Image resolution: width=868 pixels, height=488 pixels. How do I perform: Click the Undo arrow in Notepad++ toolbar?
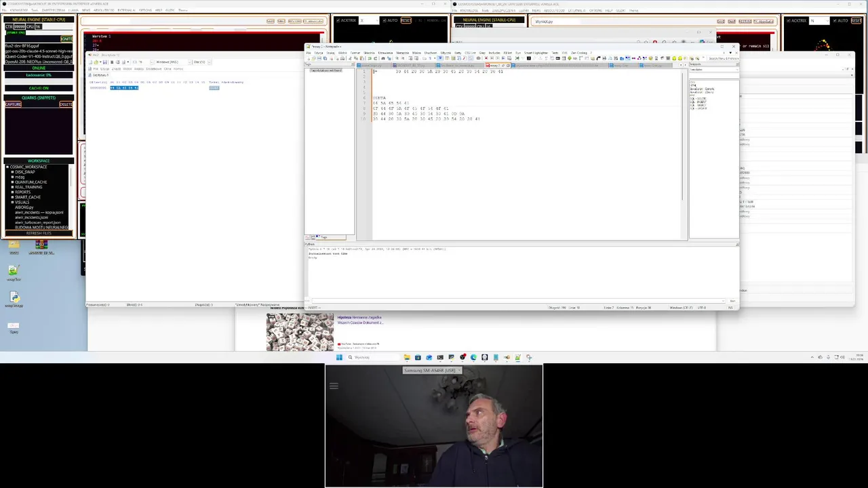coord(370,58)
